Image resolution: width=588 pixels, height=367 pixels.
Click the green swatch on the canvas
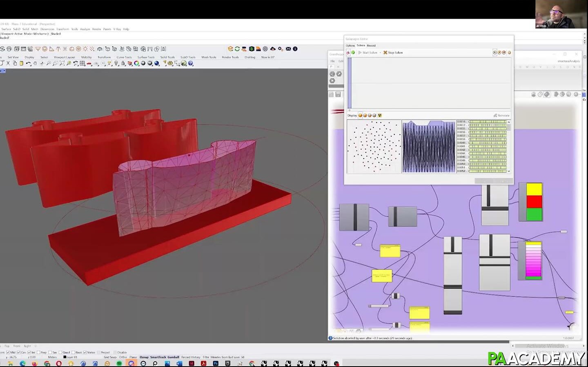click(534, 214)
